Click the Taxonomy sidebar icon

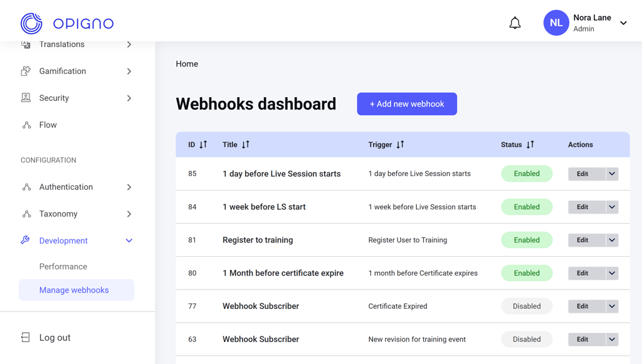pos(26,214)
